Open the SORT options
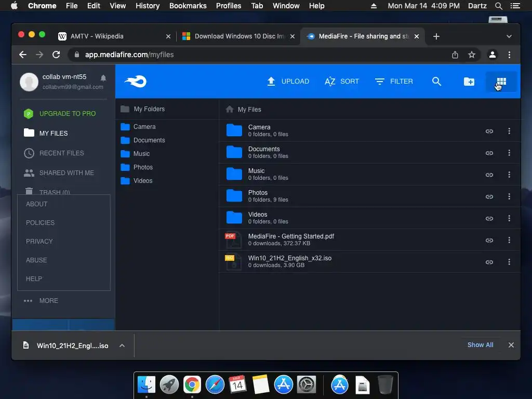This screenshot has height=399, width=532. click(342, 82)
